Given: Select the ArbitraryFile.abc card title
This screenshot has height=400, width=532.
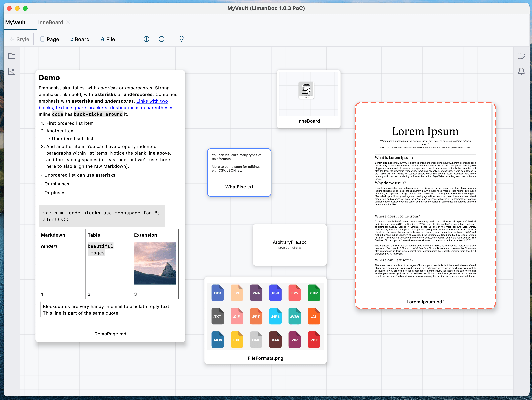Looking at the screenshot, I should (290, 242).
